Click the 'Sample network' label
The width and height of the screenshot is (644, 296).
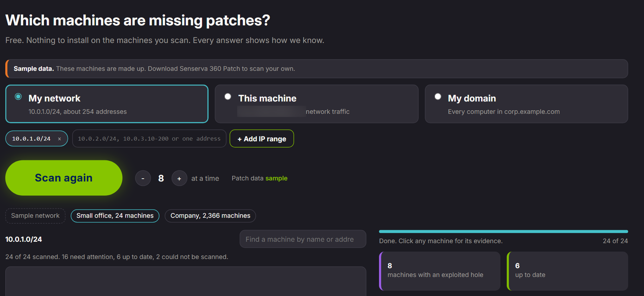[x=35, y=216]
